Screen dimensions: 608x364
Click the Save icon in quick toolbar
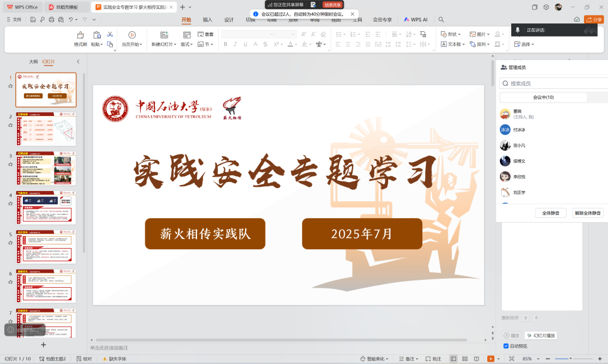[x=32, y=19]
